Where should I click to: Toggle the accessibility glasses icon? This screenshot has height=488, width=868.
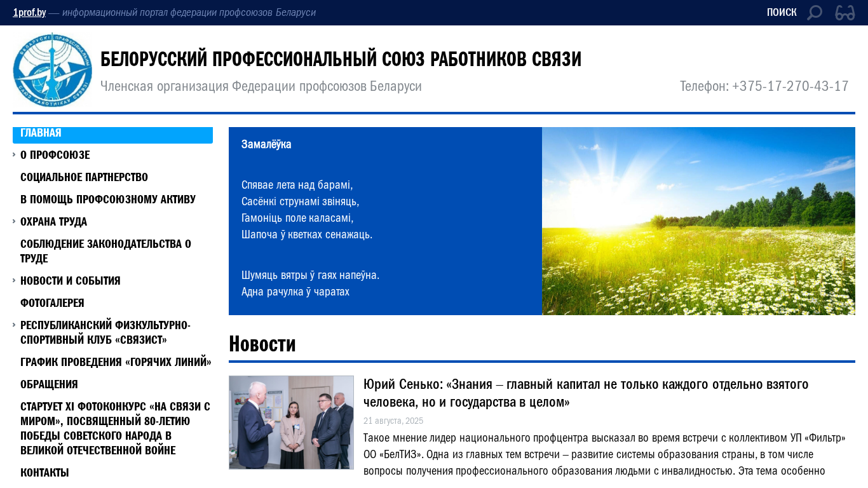click(844, 13)
